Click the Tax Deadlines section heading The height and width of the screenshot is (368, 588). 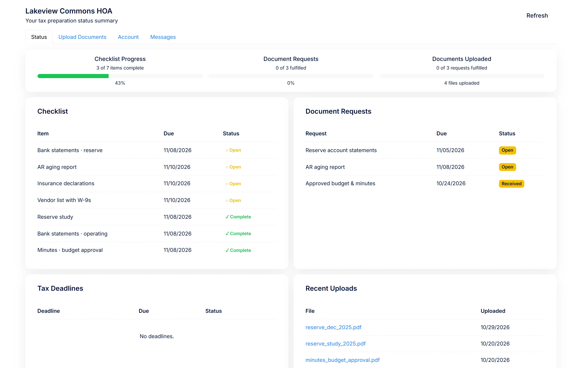coord(60,288)
